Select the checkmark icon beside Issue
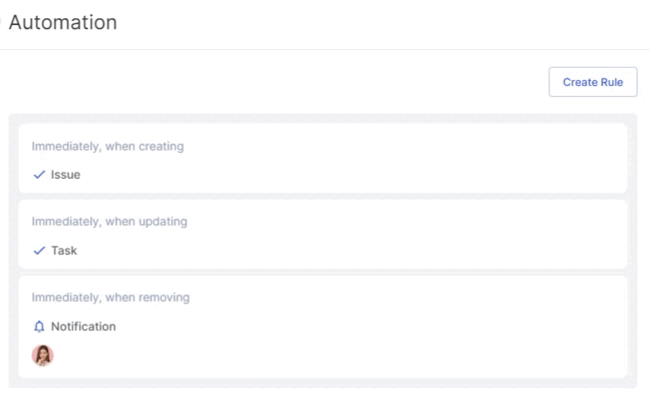The image size is (650, 412). (x=39, y=174)
